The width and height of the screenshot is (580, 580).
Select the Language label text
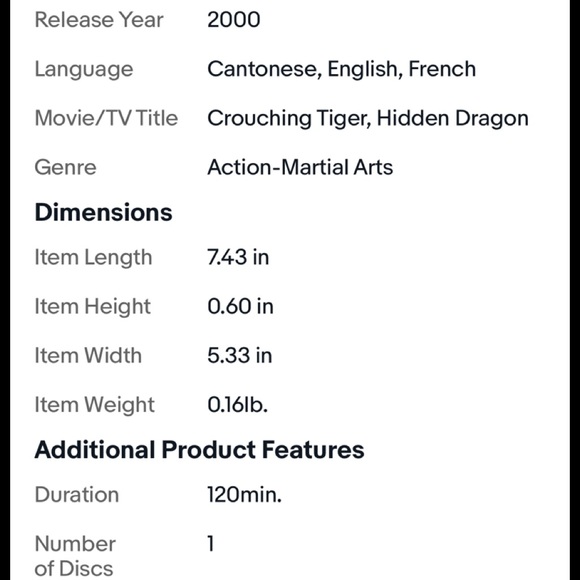84,70
